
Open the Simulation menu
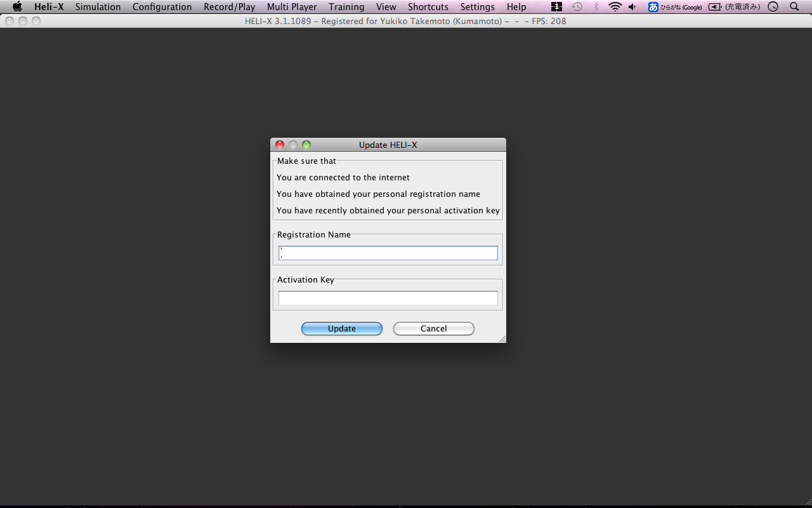pos(98,7)
